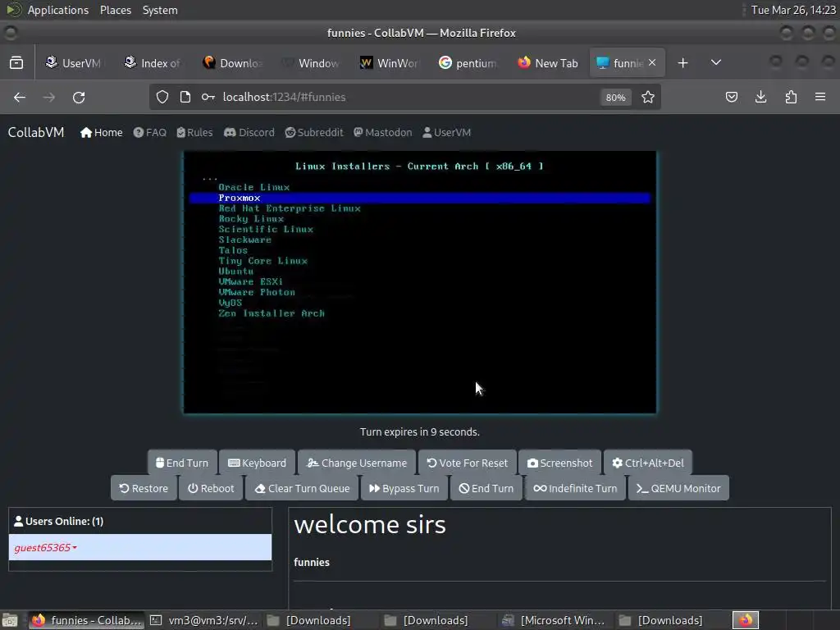Switch to the Download tab

tap(232, 62)
